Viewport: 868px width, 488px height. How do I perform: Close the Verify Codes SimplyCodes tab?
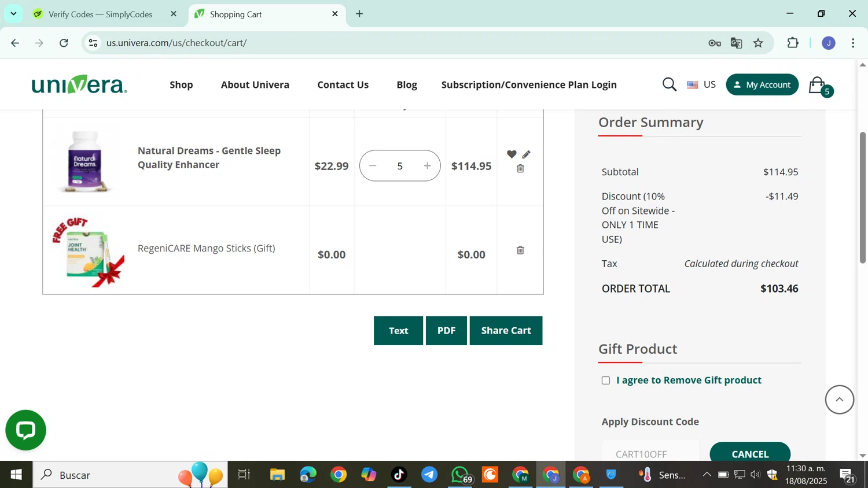point(174,14)
